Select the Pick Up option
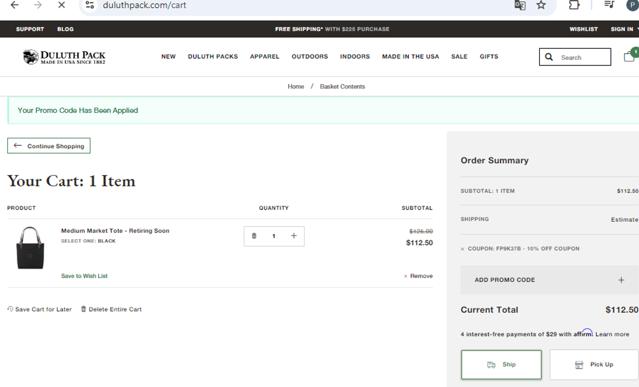This screenshot has height=387, width=639. [x=594, y=365]
